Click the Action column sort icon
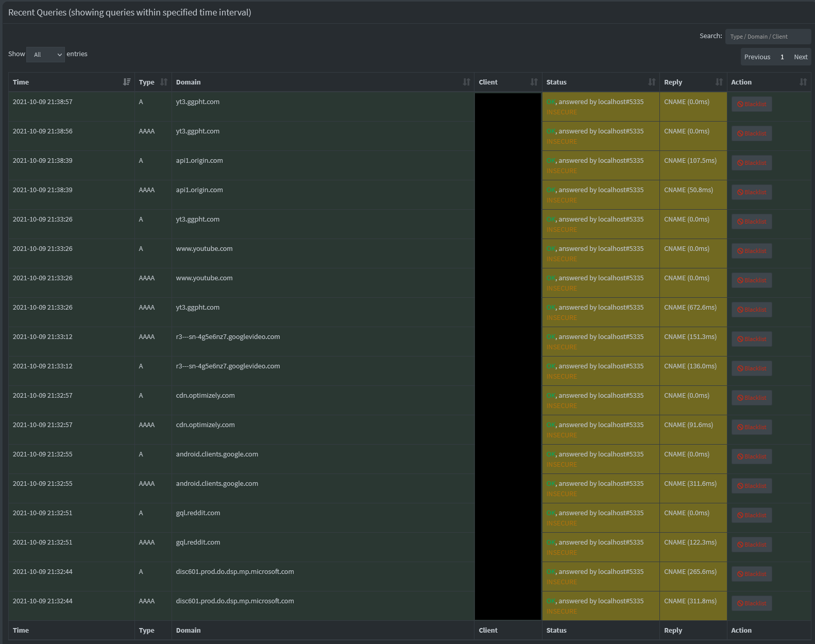Image resolution: width=815 pixels, height=644 pixels. (x=803, y=82)
